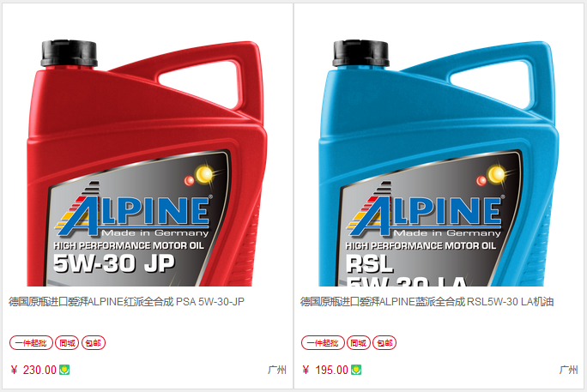The width and height of the screenshot is (587, 392).
Task: Click the 同城 tag under blue RSL product
Action: pos(359,342)
